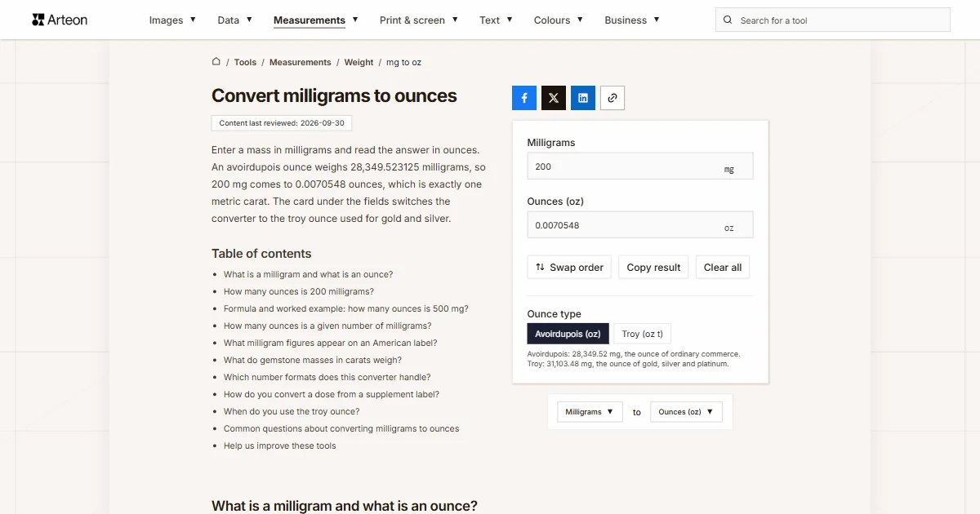The height and width of the screenshot is (514, 980).
Task: Click the 'Table of contents' heading
Action: click(261, 254)
